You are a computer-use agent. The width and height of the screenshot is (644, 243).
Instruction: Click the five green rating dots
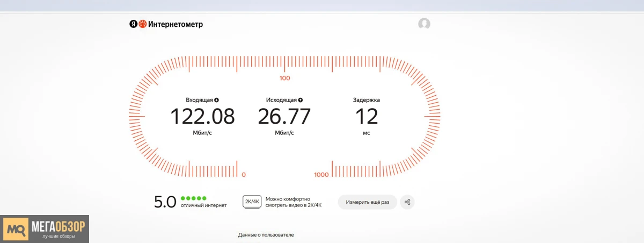tap(194, 198)
